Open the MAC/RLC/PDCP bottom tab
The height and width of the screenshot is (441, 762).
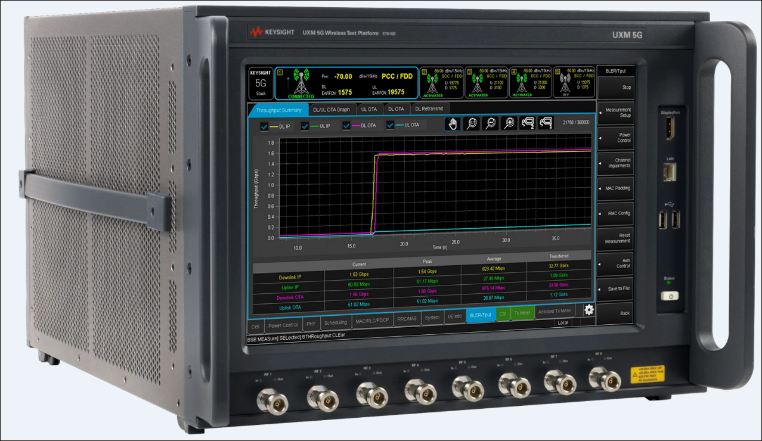coord(372,321)
